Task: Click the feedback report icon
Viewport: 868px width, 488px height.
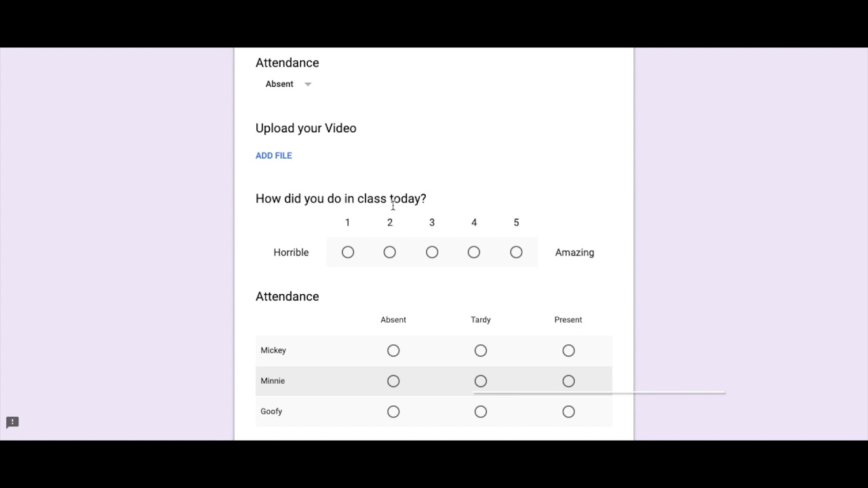Action: 12,422
